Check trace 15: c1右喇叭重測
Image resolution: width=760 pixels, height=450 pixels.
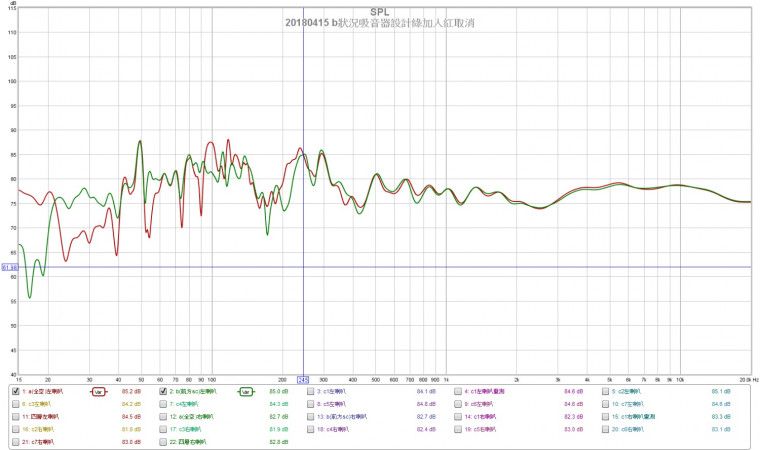click(605, 417)
